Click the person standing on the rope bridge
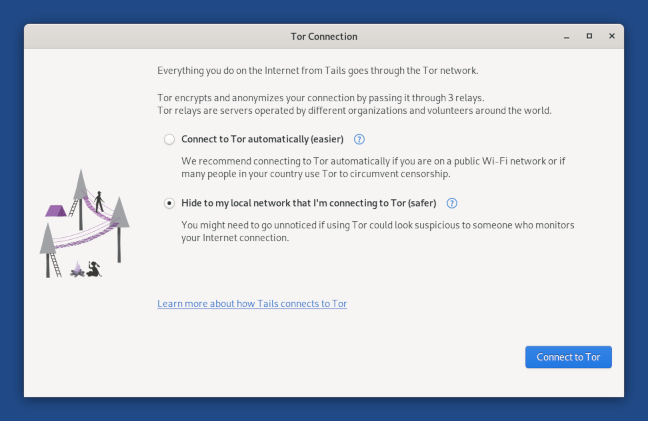648x421 pixels. (x=99, y=202)
